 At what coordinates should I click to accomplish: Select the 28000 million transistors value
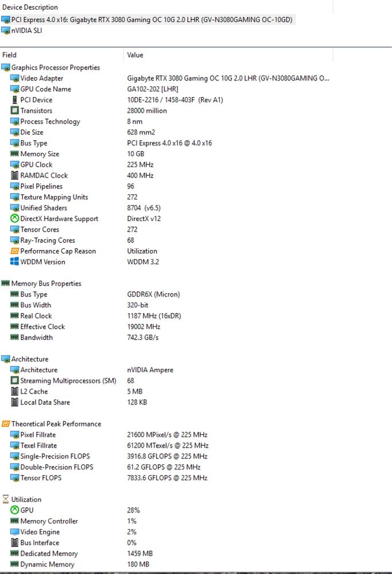coord(146,110)
